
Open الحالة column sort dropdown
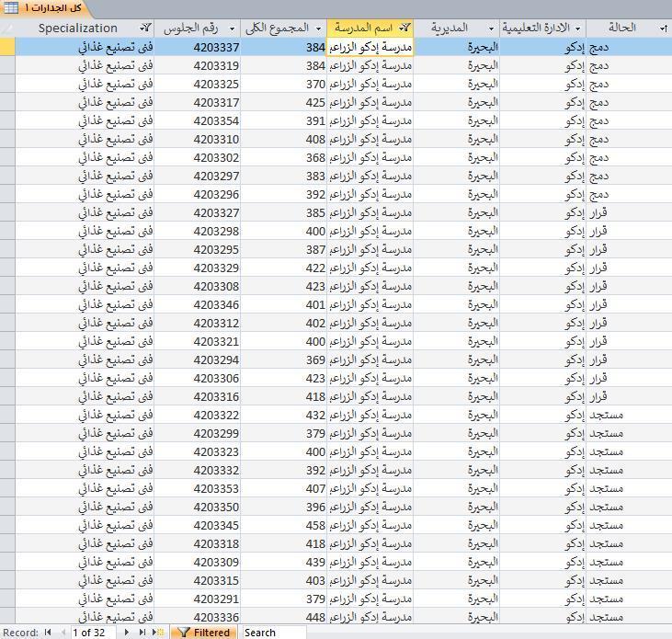664,29
